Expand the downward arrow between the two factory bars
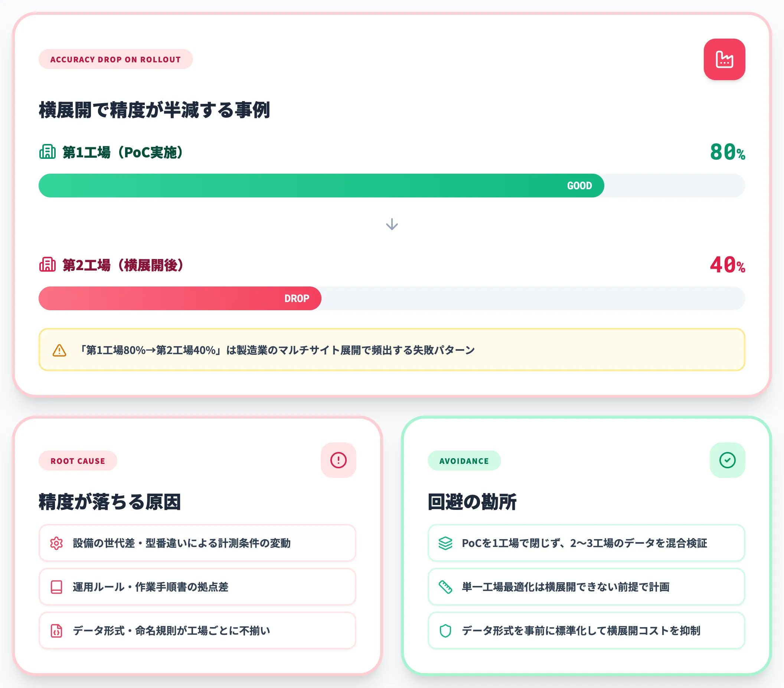This screenshot has width=784, height=688. pos(392,225)
